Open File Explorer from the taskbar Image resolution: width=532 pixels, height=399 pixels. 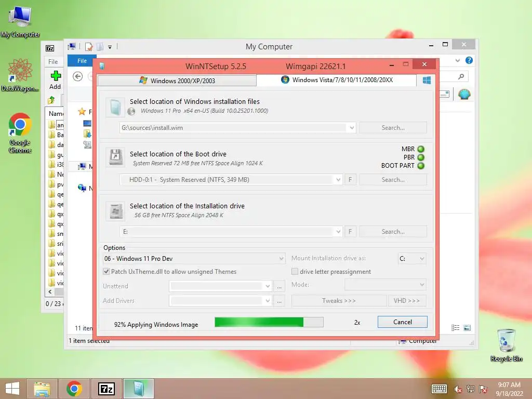42,389
